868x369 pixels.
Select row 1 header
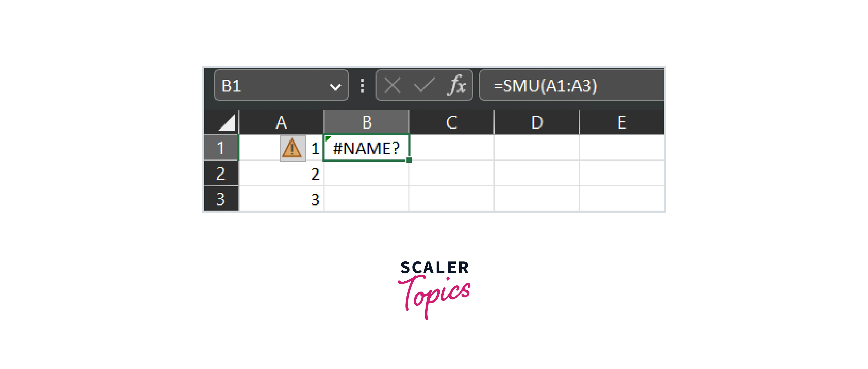221,148
